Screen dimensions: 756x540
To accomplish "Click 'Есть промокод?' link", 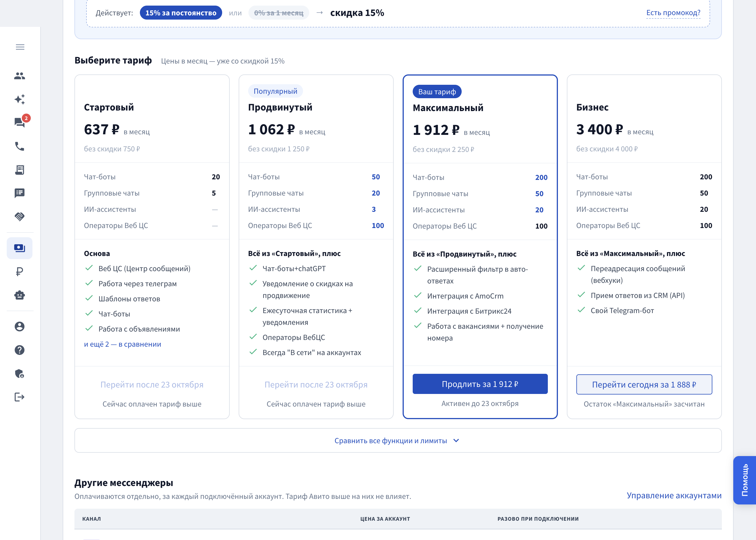I will [673, 13].
